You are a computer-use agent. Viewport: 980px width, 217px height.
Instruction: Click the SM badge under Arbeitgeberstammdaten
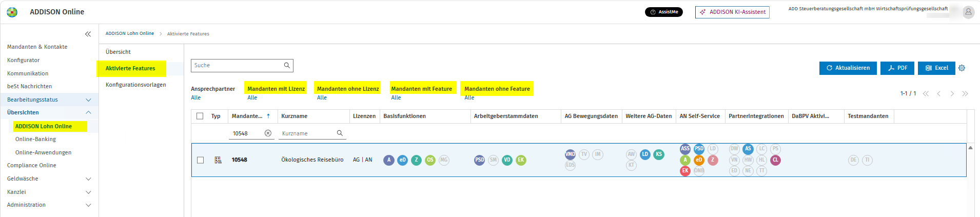(x=493, y=160)
